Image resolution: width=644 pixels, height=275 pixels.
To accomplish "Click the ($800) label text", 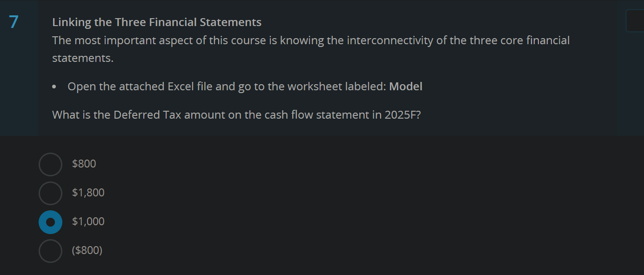I will pyautogui.click(x=87, y=250).
